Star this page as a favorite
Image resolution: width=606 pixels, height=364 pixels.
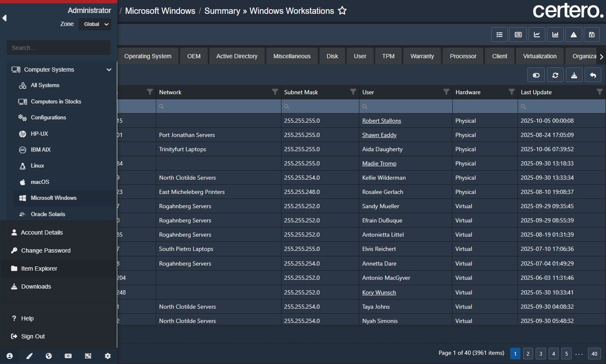[342, 11]
